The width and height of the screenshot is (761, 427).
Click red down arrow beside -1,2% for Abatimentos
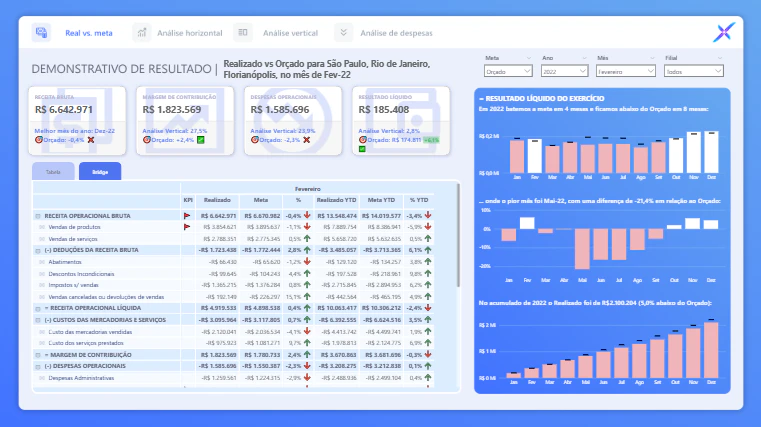tap(307, 262)
